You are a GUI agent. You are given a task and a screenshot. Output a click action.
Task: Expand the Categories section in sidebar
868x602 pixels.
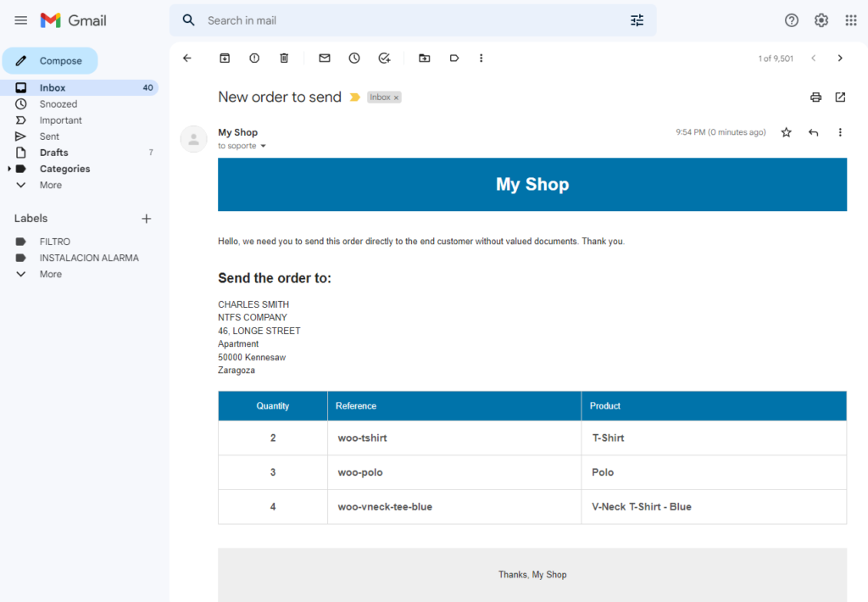8,169
